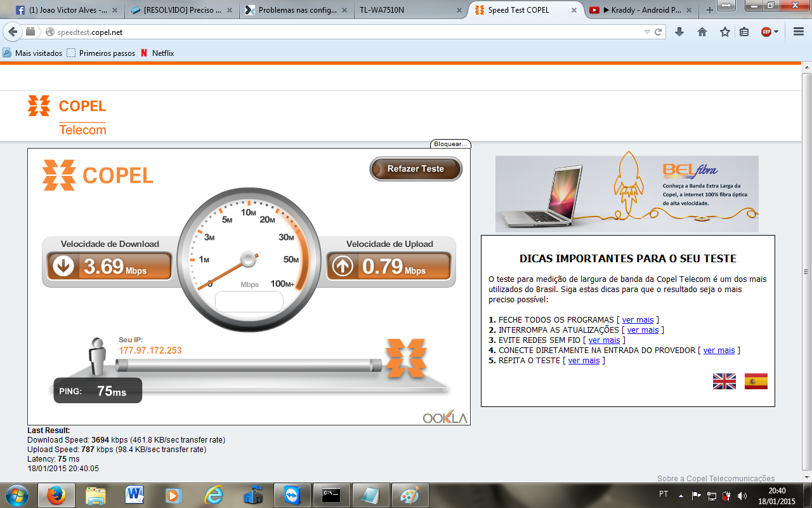The width and height of the screenshot is (812, 508).
Task: Switch to the Kraddy - Android YouTube tab
Action: tap(641, 10)
